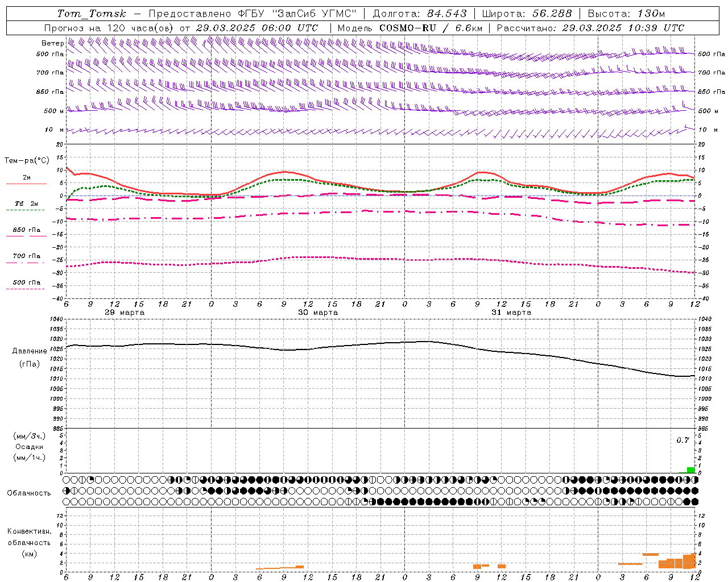
Task: Click the Тем-ра(°C) axis label
Action: pos(26,161)
